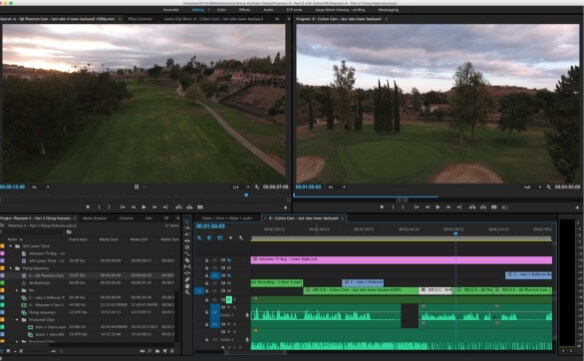The width and height of the screenshot is (584, 361).
Task: Open Timeline Display Settings wrench
Action: coord(241,238)
